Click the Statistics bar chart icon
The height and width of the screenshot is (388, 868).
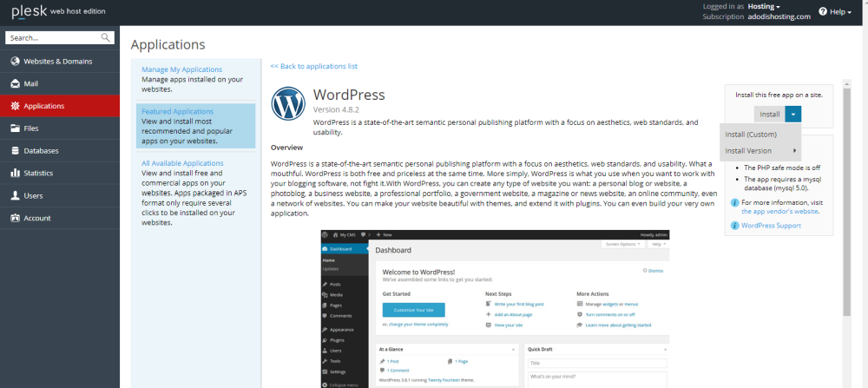pos(15,174)
